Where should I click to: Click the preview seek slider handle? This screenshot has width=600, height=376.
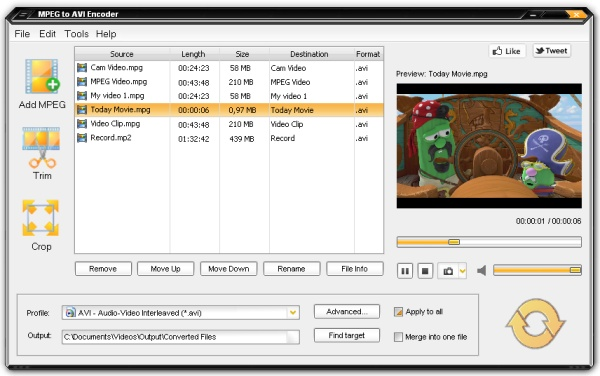point(454,242)
